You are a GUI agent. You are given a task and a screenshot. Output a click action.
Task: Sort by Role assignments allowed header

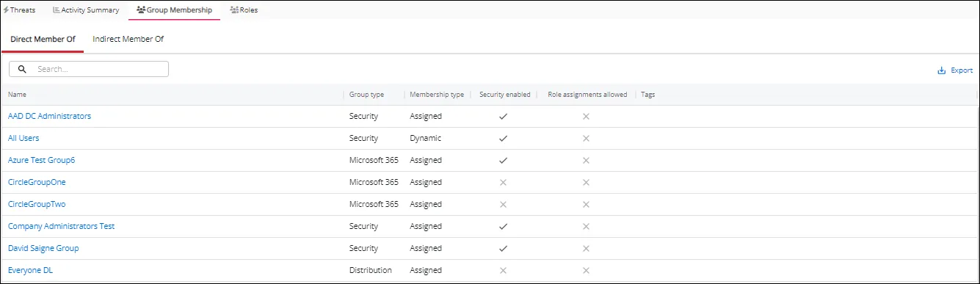coord(587,95)
